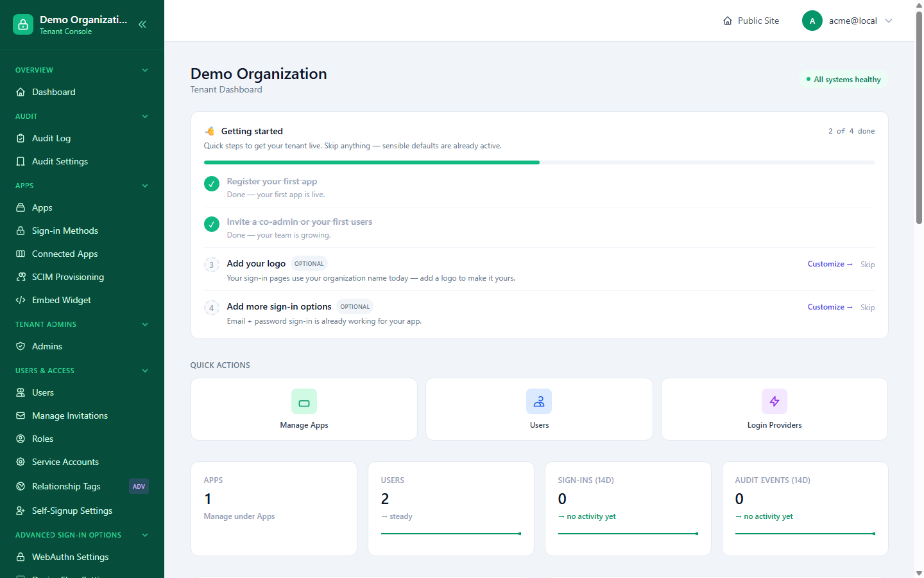Click the blue Users quick action icon
The width and height of the screenshot is (924, 578).
[x=539, y=402]
